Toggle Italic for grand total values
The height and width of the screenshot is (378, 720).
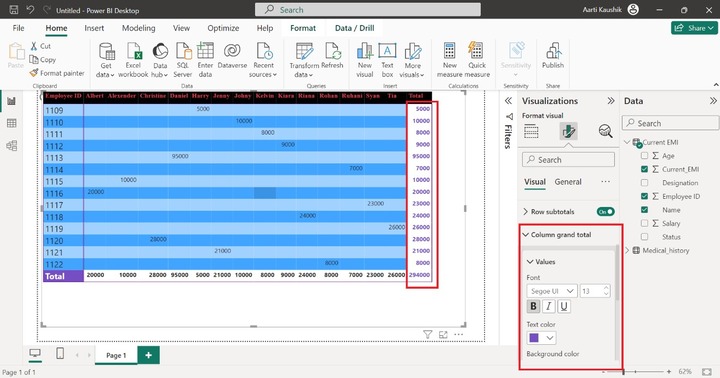click(548, 306)
